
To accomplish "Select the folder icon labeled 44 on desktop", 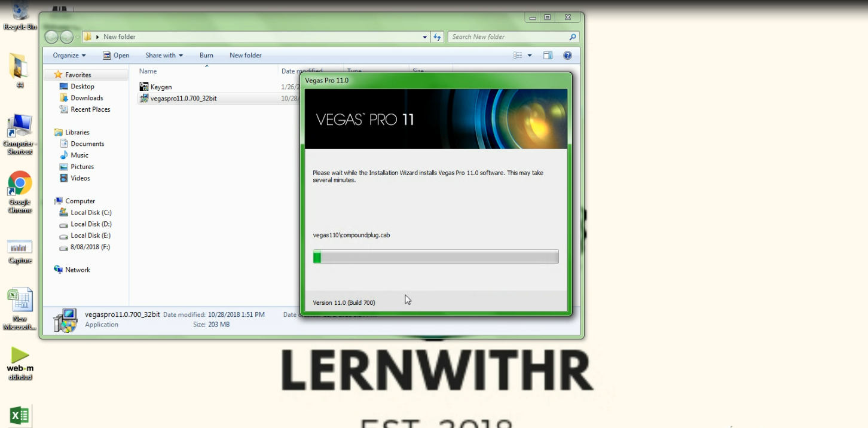I will (x=19, y=70).
